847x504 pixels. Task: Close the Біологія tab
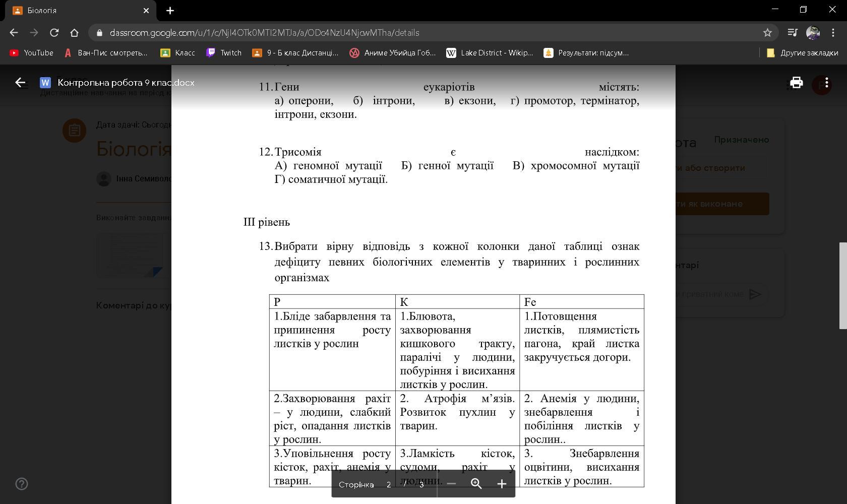click(x=146, y=11)
